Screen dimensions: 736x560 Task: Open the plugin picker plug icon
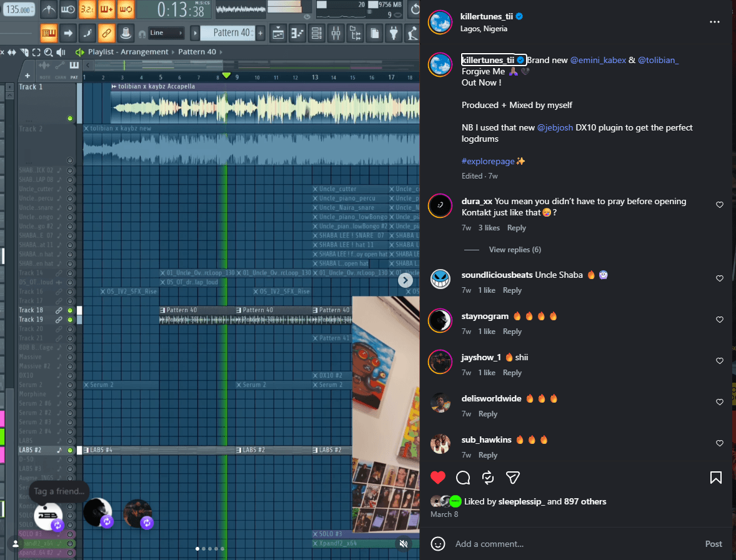point(394,33)
